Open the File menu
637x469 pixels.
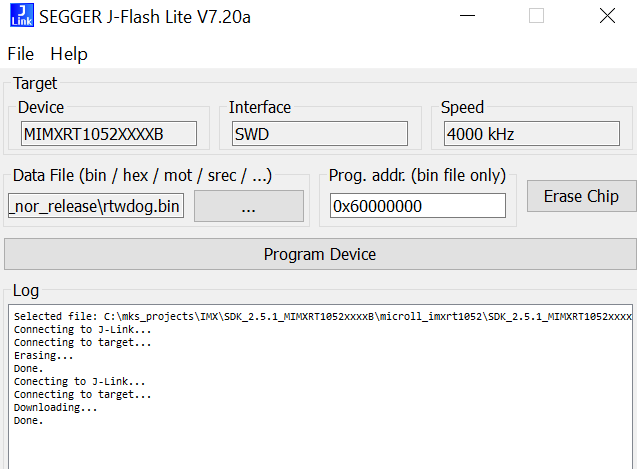coord(21,54)
